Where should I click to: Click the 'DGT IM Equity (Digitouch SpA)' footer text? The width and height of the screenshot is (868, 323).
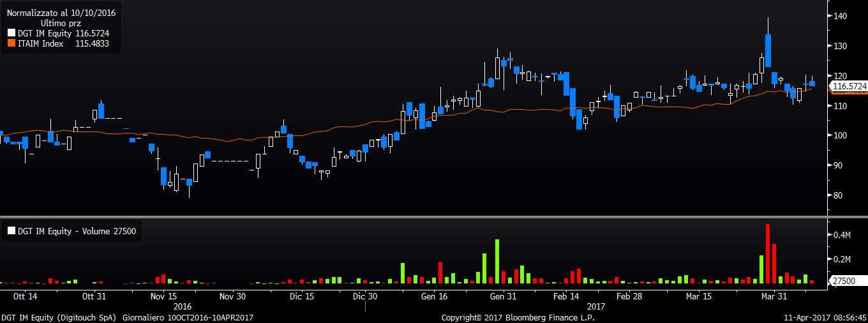coord(60,317)
